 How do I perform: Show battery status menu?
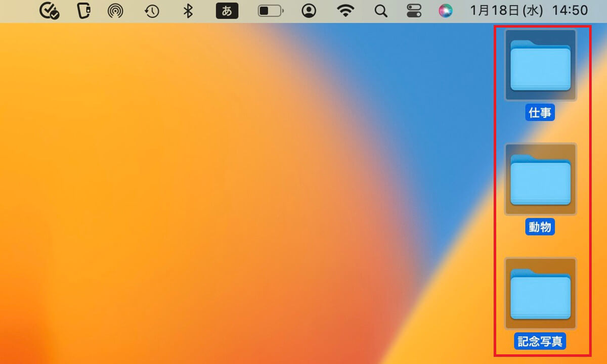pos(271,11)
